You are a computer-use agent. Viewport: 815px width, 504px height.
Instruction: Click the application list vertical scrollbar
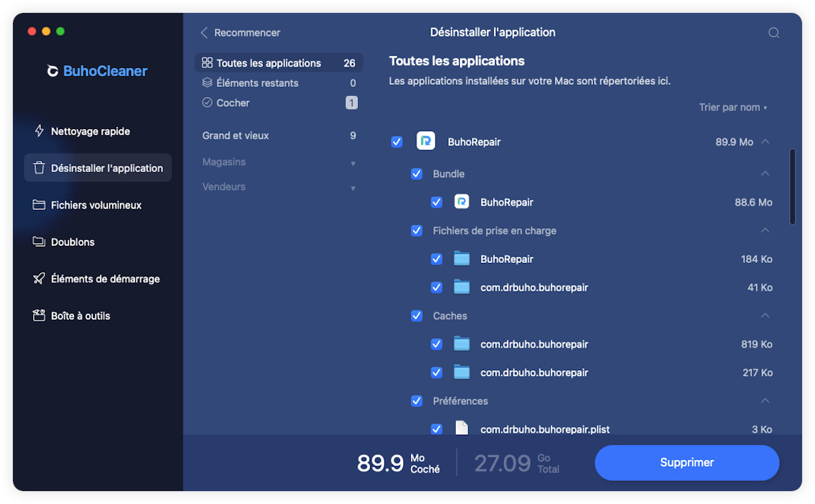792,187
